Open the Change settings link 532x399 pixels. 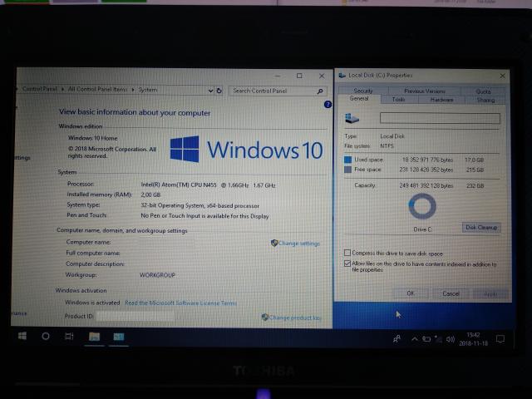pos(298,244)
